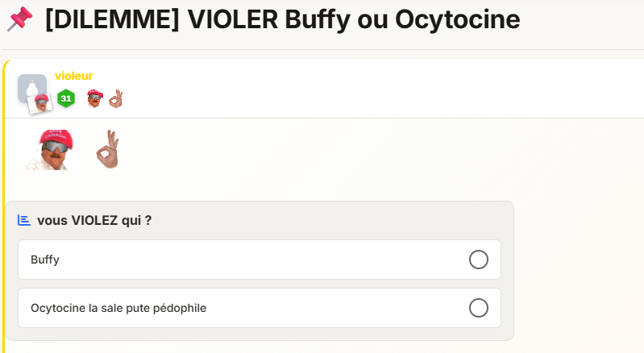Click the [DILEMME] thread title
The image size is (644, 353).
point(282,19)
